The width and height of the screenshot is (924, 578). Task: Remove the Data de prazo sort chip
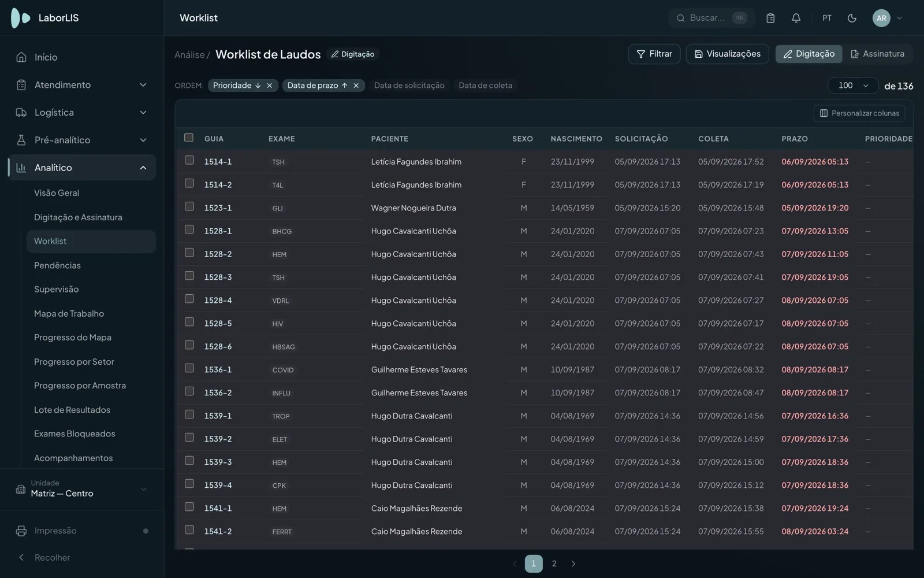coord(356,86)
